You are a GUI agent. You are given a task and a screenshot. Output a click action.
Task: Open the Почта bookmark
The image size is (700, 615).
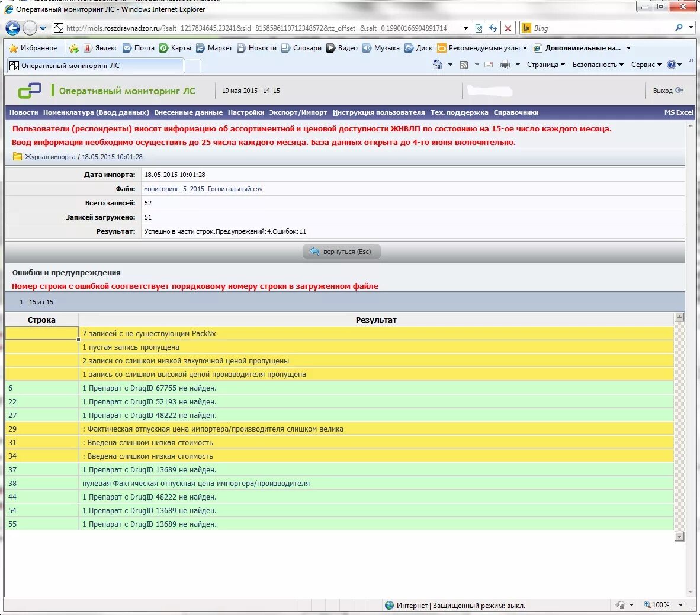click(x=139, y=48)
